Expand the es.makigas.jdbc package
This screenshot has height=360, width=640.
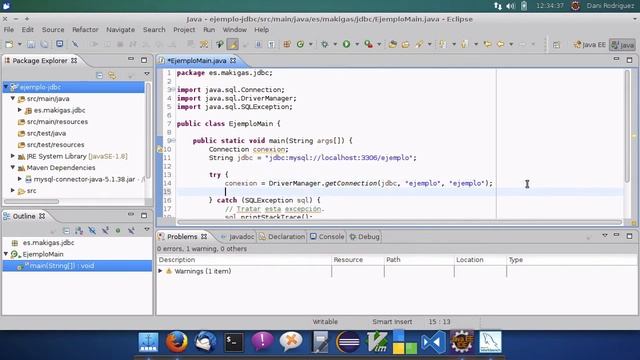(x=20, y=110)
